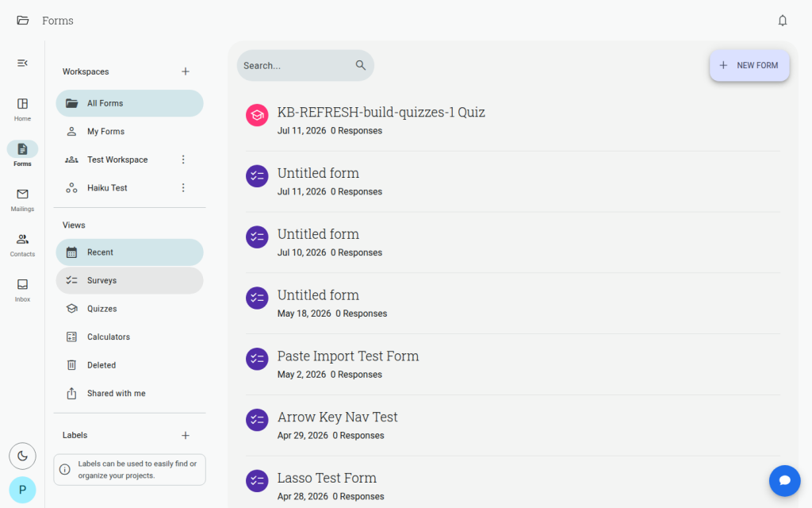Open the Inbox section
Viewport: 812px width, 508px height.
coord(22,291)
